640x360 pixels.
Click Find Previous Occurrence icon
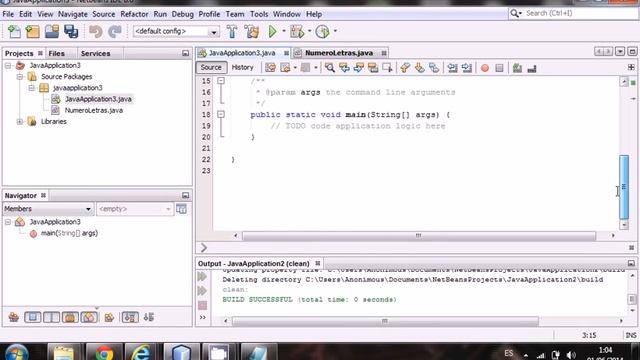344,68
